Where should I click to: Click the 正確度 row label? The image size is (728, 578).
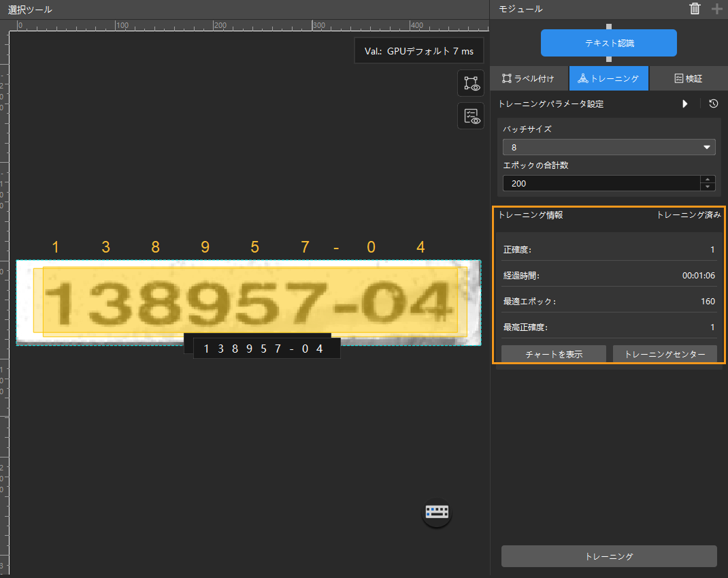click(517, 249)
